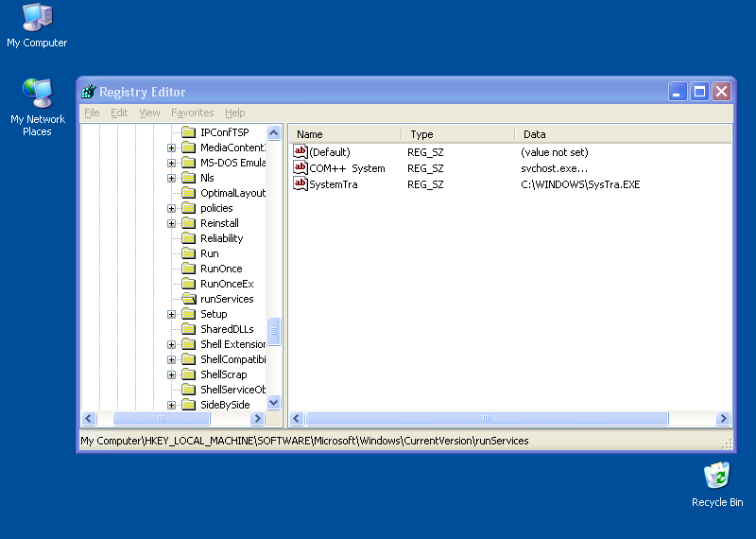Click tree pane horizontal scroll right arrow
This screenshot has height=539, width=756.
(x=257, y=418)
